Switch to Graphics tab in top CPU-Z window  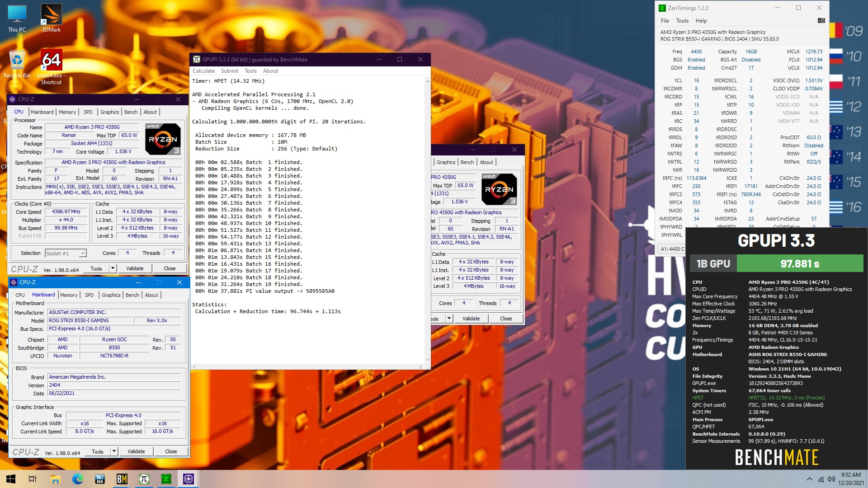[x=110, y=112]
